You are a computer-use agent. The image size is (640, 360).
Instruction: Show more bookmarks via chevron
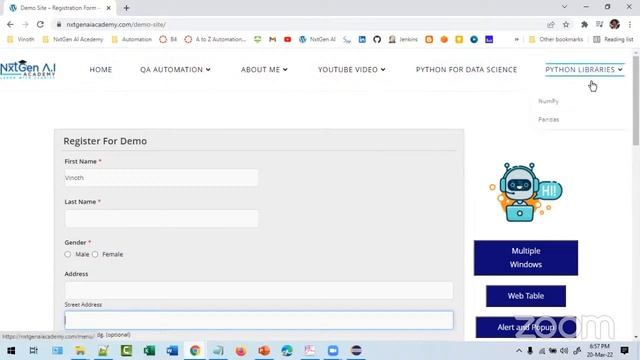517,39
